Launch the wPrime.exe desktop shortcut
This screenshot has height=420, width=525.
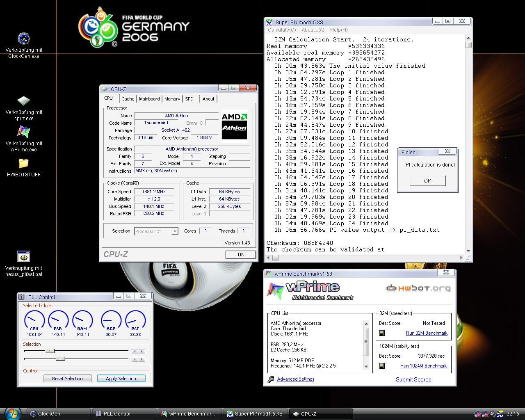[24, 132]
